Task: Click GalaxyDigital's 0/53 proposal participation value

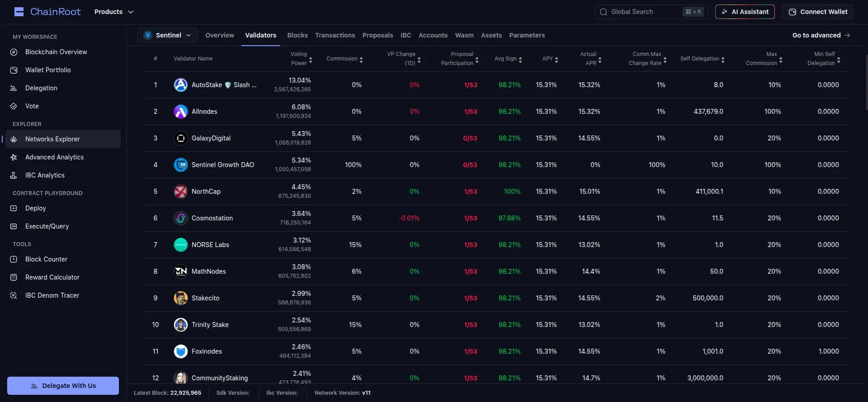Action: pos(470,138)
